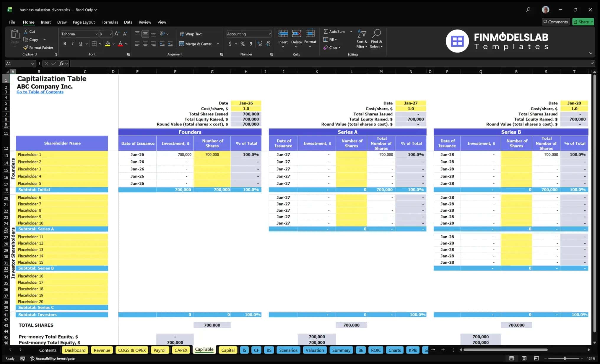Click the Insert Function fx icon

[x=61, y=63]
